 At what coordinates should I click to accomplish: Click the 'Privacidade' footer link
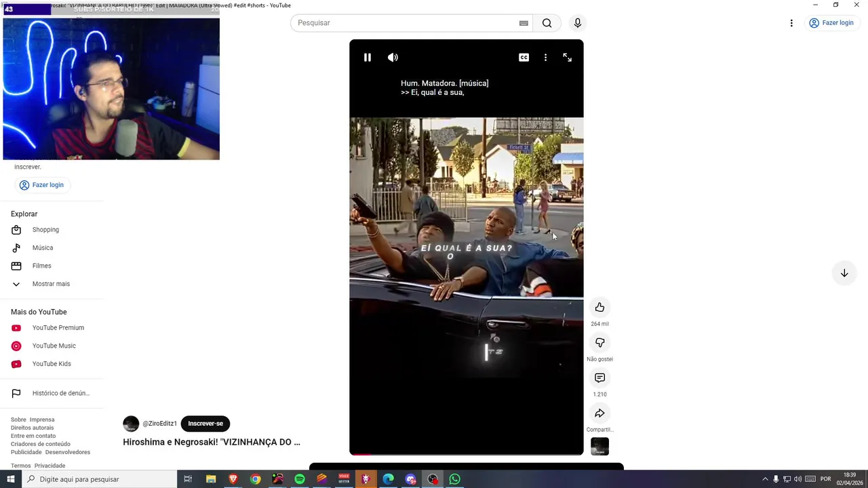click(x=50, y=466)
